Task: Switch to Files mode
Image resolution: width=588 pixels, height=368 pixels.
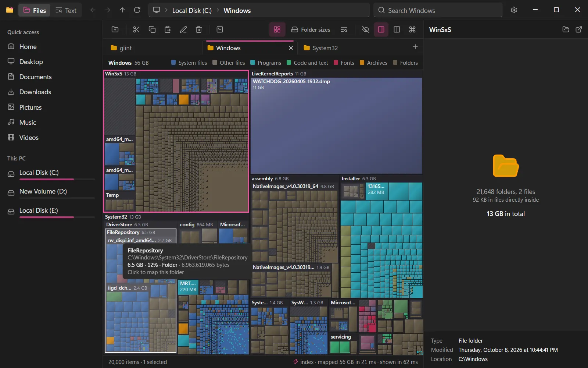Action: coord(35,10)
